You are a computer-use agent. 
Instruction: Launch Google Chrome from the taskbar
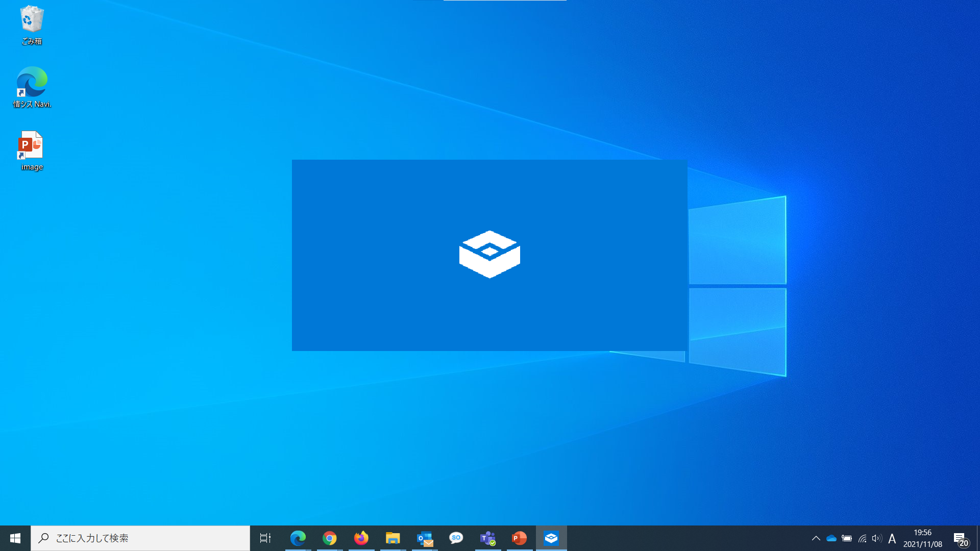(x=330, y=538)
